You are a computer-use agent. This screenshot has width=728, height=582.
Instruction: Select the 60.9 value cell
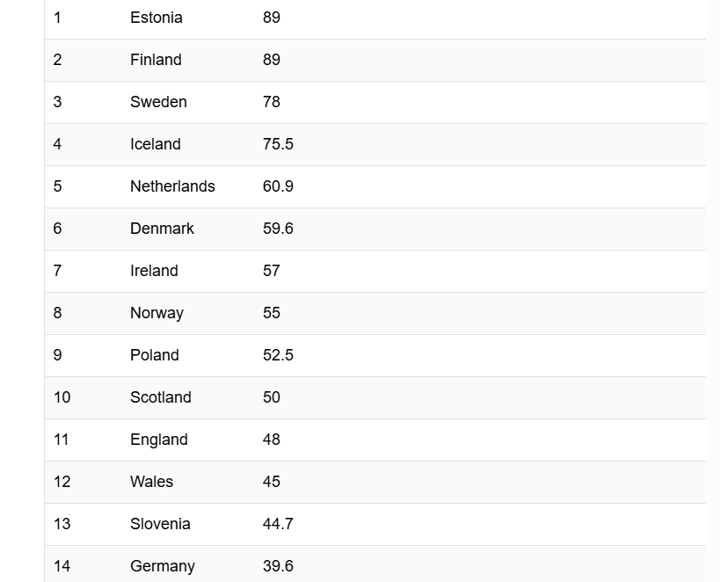click(x=278, y=186)
